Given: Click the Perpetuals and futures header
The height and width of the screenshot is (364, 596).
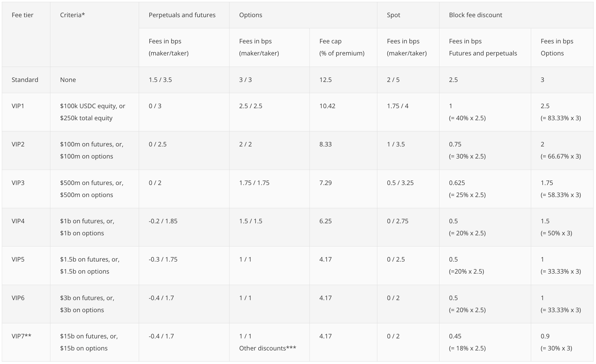Looking at the screenshot, I should point(182,15).
